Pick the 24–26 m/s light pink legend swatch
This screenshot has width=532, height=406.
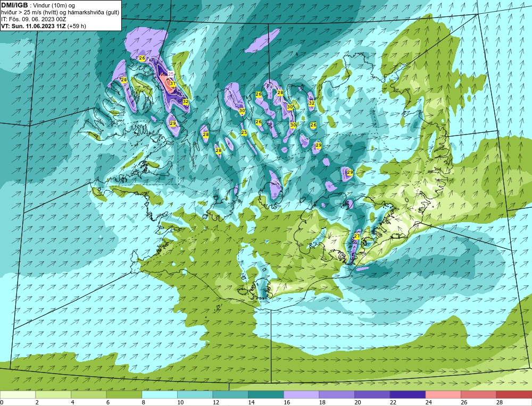(443, 394)
